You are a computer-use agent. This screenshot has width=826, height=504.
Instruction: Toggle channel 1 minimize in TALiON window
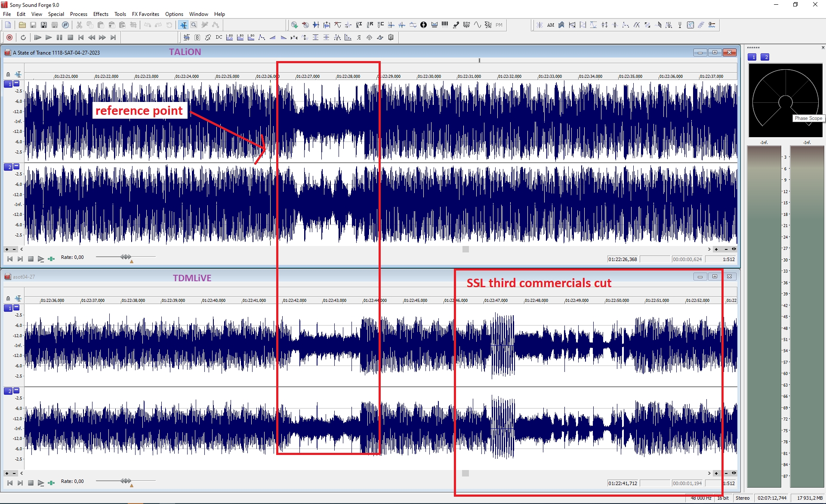coord(16,83)
